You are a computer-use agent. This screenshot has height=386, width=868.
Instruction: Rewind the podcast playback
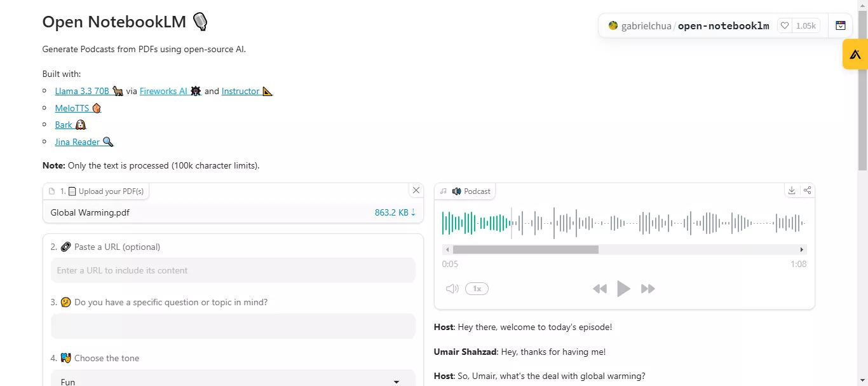(599, 288)
